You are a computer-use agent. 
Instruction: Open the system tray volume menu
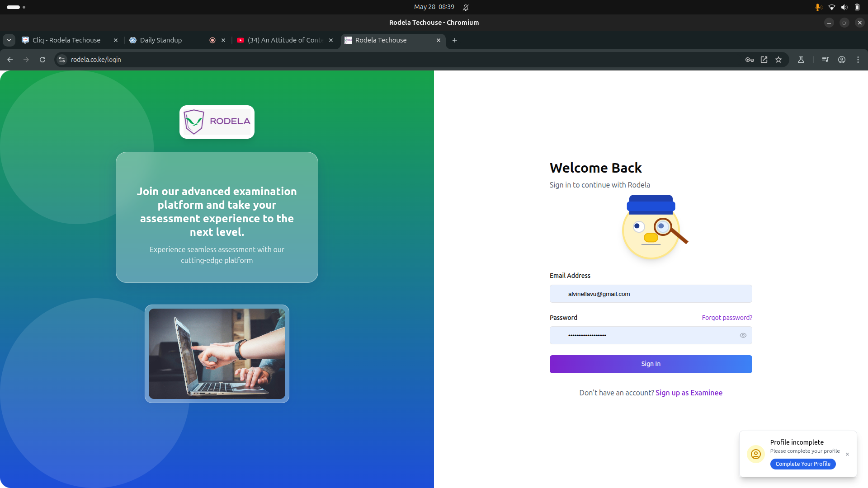point(844,7)
